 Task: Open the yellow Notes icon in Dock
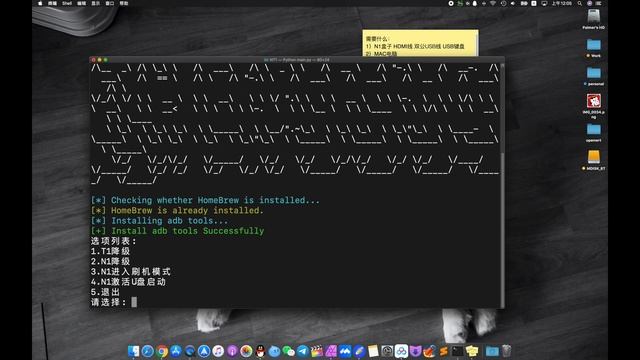tap(373, 351)
